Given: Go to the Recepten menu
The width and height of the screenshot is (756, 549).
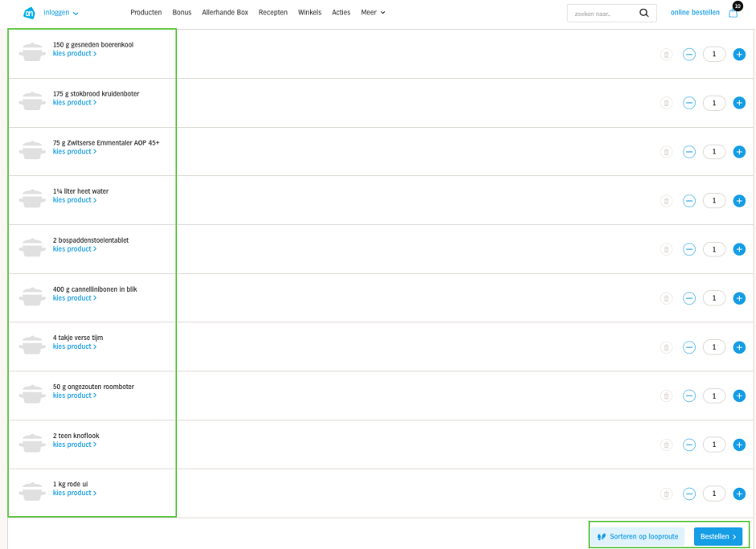Looking at the screenshot, I should point(272,13).
